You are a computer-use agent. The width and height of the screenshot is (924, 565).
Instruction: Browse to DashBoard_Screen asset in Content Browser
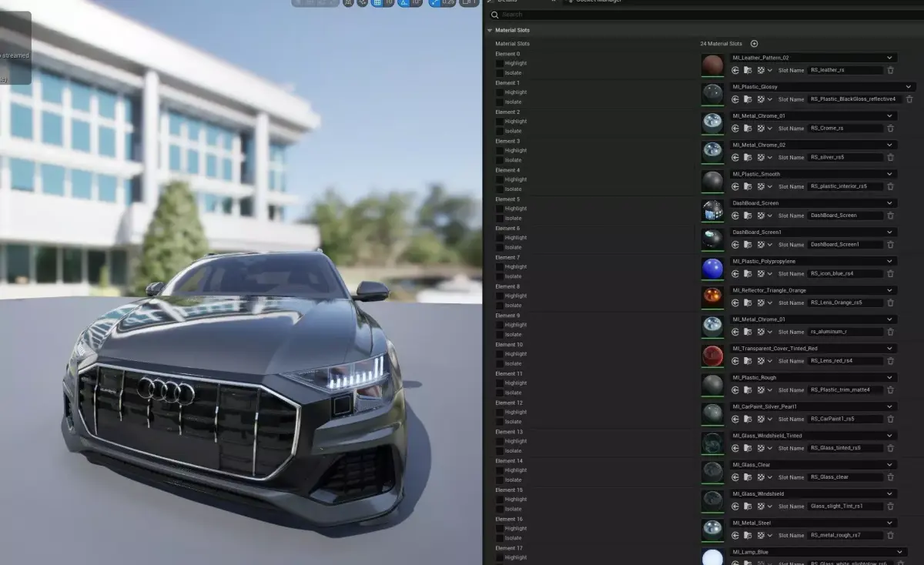click(x=748, y=216)
